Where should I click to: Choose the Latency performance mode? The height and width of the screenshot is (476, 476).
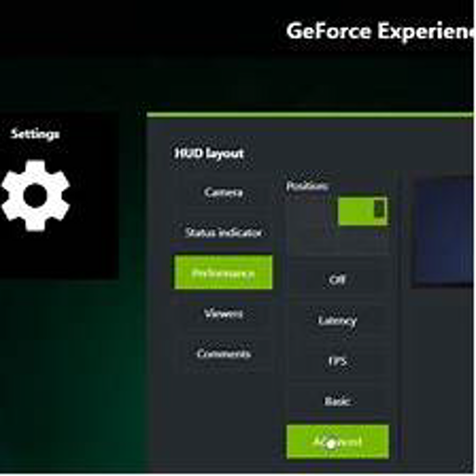click(x=337, y=320)
